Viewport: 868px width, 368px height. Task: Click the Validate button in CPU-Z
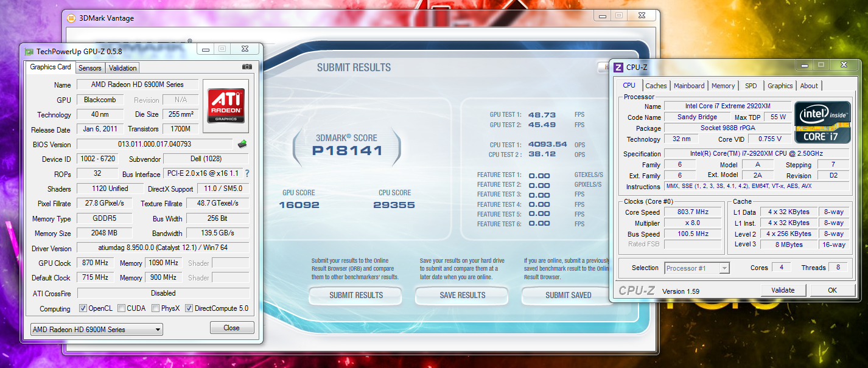click(783, 290)
